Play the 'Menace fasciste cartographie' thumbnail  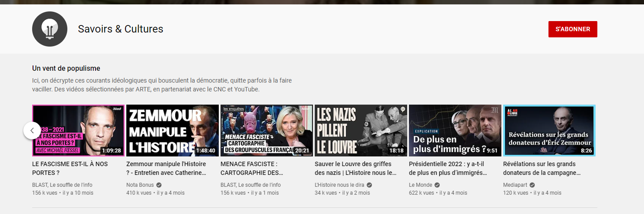267,131
